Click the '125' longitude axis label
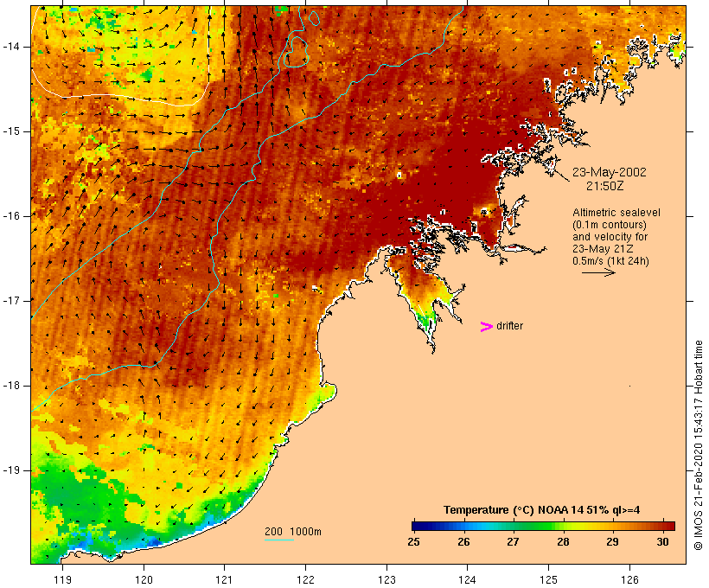 [x=548, y=579]
